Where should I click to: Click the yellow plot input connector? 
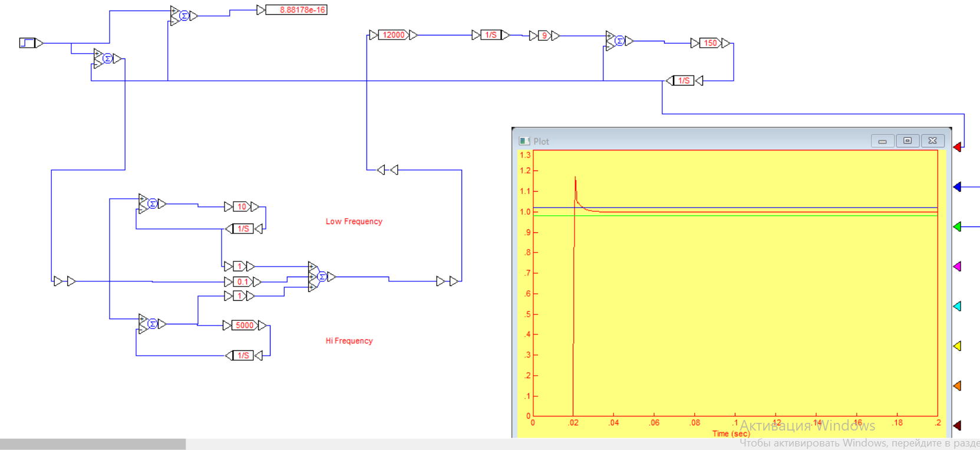pos(957,346)
